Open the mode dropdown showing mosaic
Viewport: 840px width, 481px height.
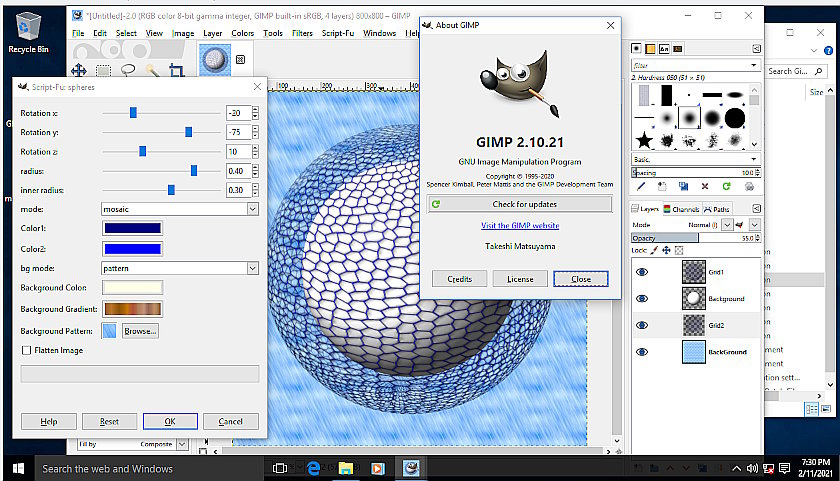[180, 209]
